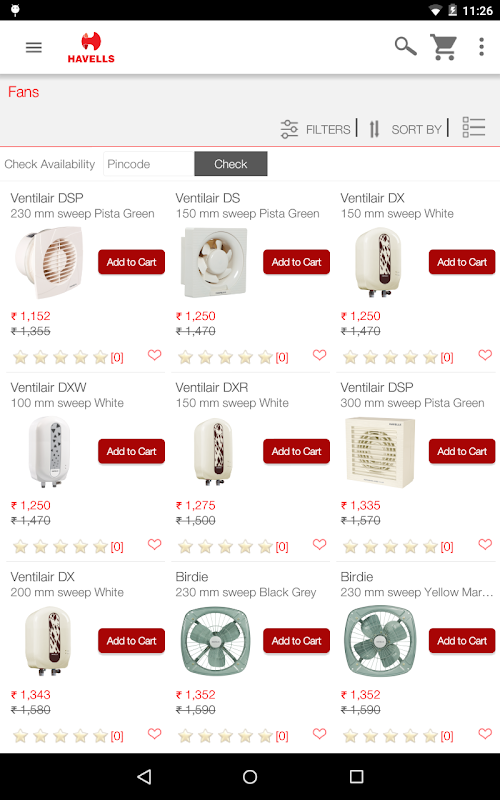Tap the Android back navigation button

[144, 777]
